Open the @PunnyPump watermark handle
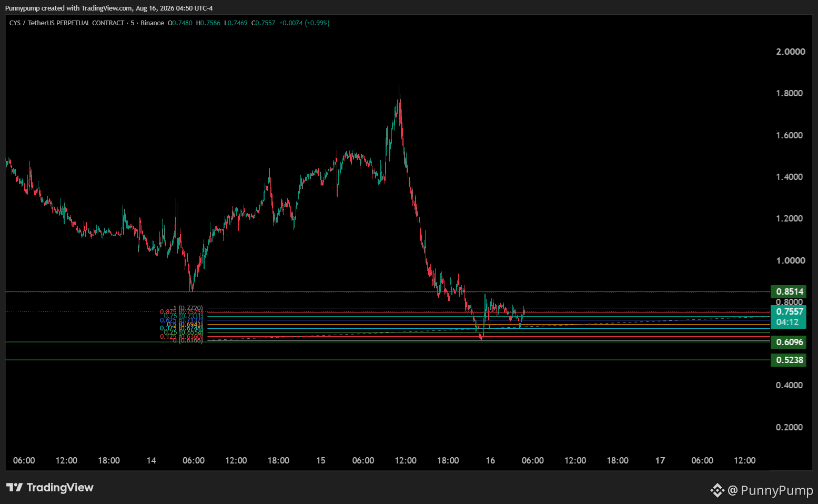818x504 pixels. (771, 491)
